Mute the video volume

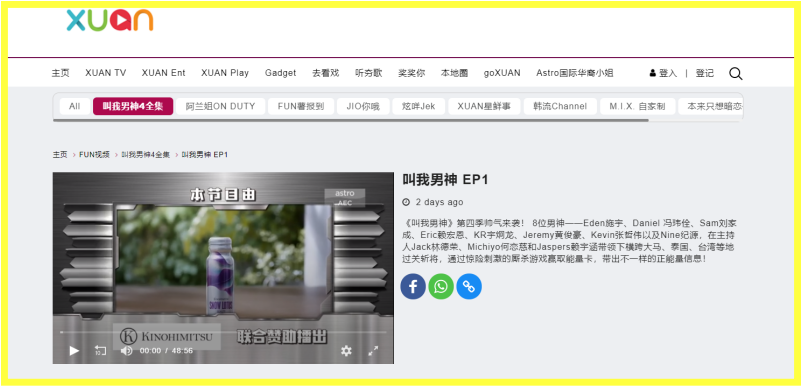[126, 351]
